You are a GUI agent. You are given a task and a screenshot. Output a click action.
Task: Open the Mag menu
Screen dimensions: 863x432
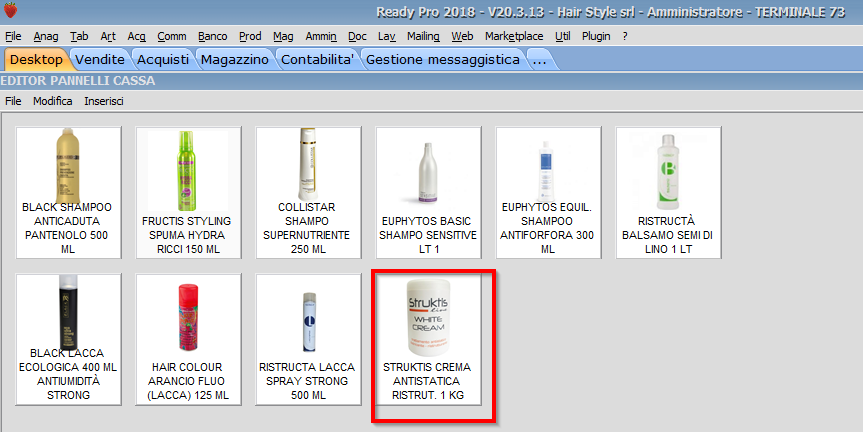(x=283, y=36)
